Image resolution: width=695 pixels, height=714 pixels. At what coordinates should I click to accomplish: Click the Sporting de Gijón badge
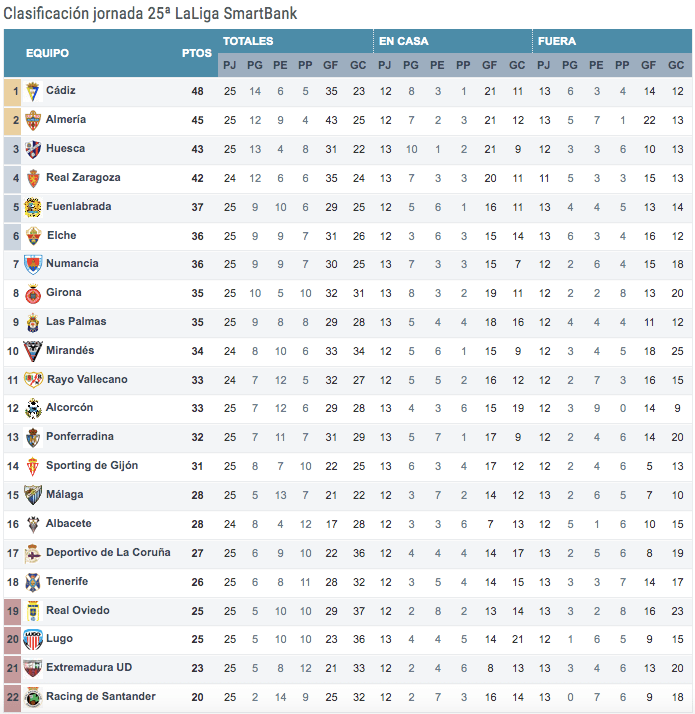tap(33, 467)
